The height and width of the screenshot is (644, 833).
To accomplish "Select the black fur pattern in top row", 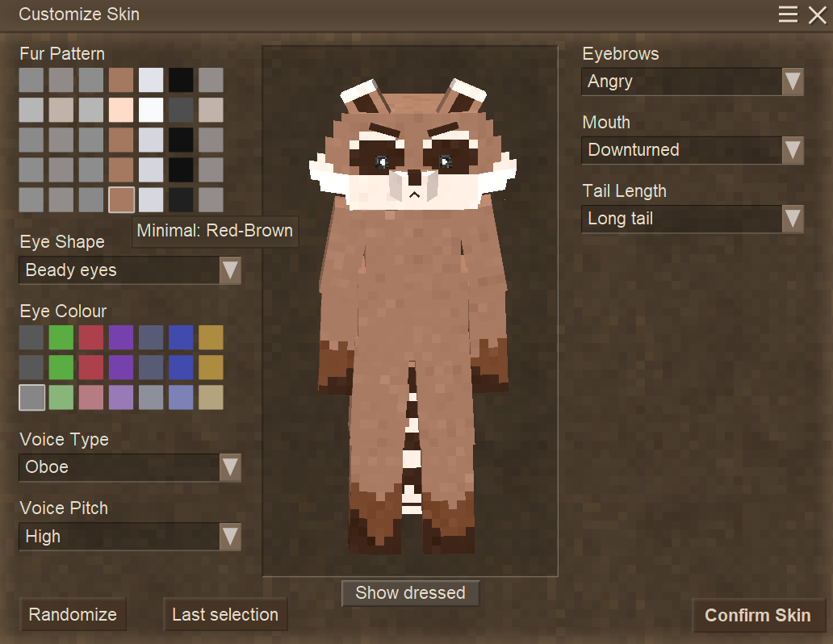I will [x=181, y=80].
